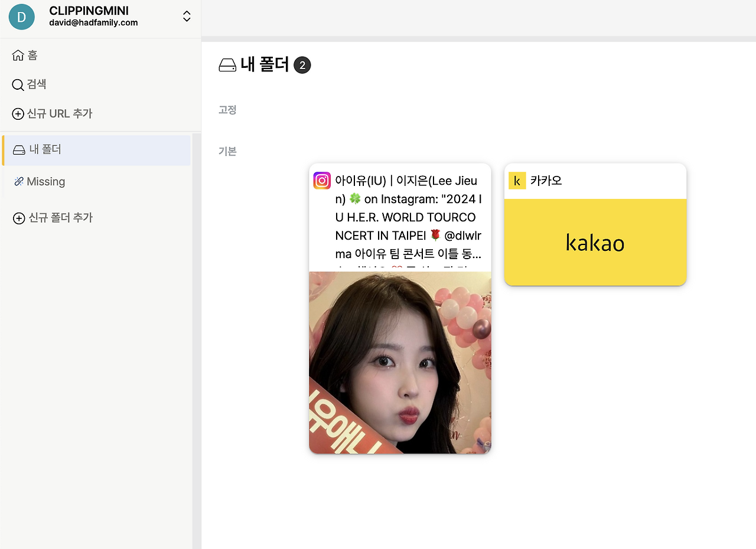This screenshot has width=756, height=549.
Task: Open the IU Instagram concert card
Action: pyautogui.click(x=399, y=307)
